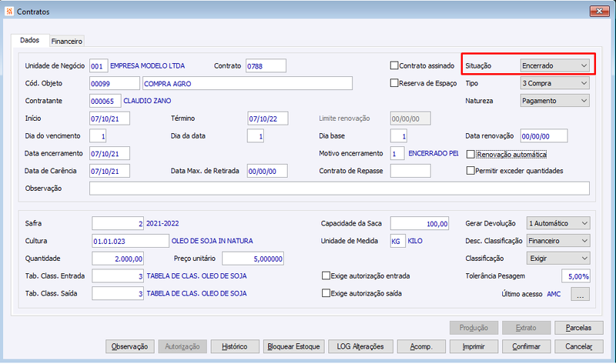Click the COMPRA AGRO description field
This screenshot has height=364, width=616.
(x=247, y=84)
